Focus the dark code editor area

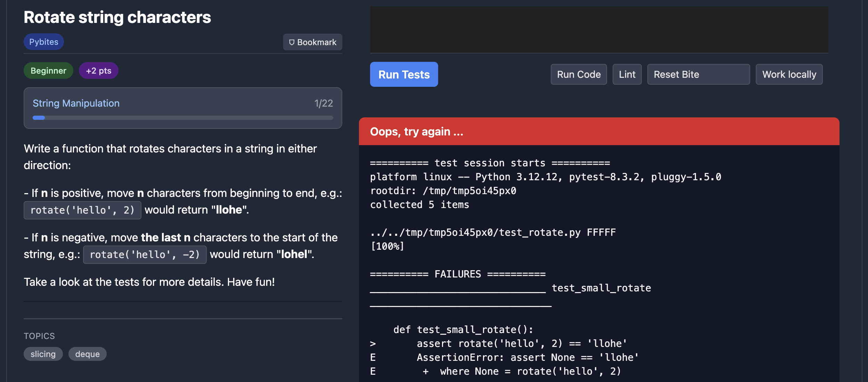(x=599, y=30)
